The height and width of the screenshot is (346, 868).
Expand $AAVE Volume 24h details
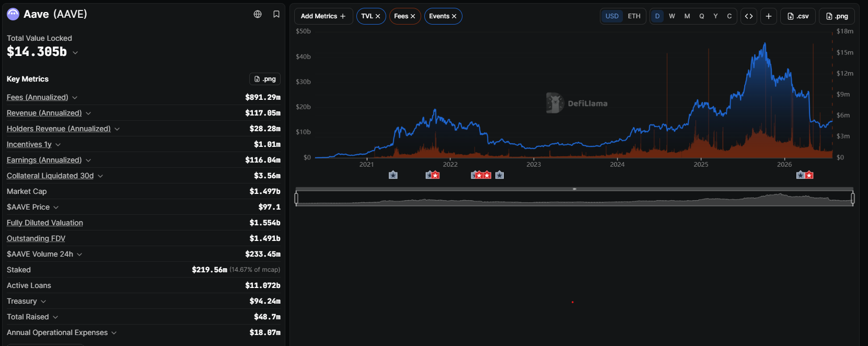[79, 255]
